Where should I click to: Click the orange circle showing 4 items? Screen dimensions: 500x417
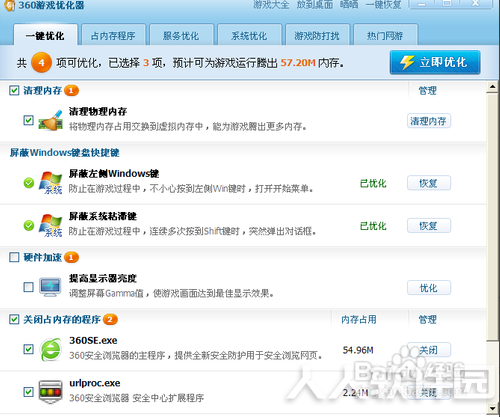click(x=41, y=62)
